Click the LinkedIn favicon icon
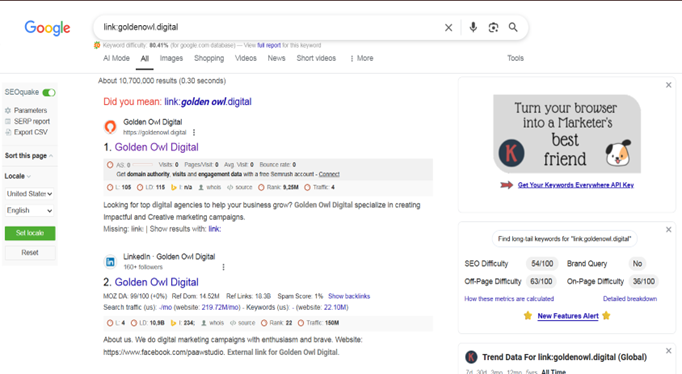682x374 pixels. point(110,262)
